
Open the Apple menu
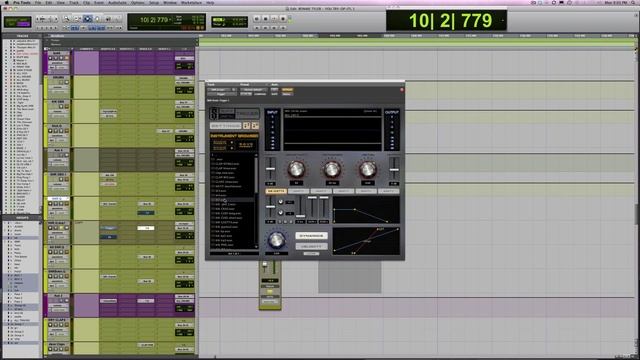point(6,2)
